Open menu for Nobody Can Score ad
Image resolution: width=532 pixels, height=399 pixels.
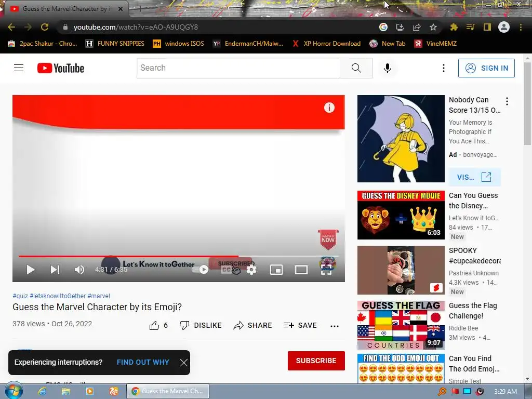tap(507, 101)
